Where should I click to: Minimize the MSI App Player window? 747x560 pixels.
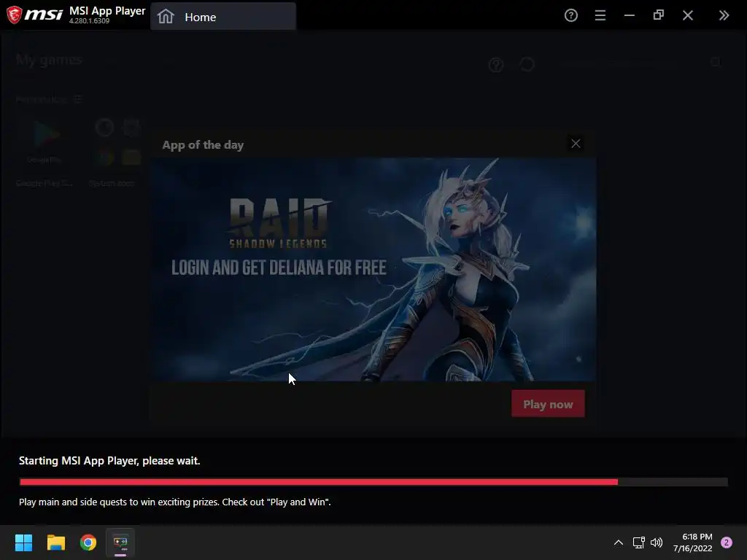pyautogui.click(x=630, y=15)
